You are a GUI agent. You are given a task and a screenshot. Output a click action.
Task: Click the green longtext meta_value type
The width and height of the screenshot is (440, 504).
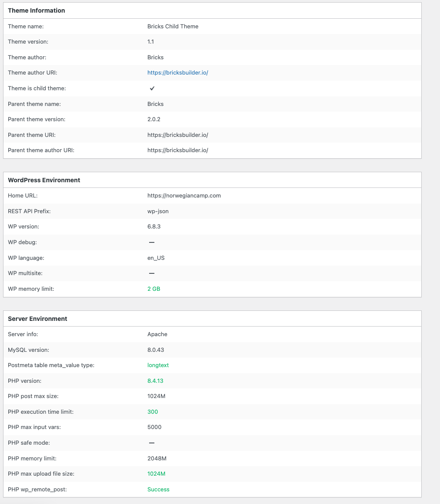(158, 365)
